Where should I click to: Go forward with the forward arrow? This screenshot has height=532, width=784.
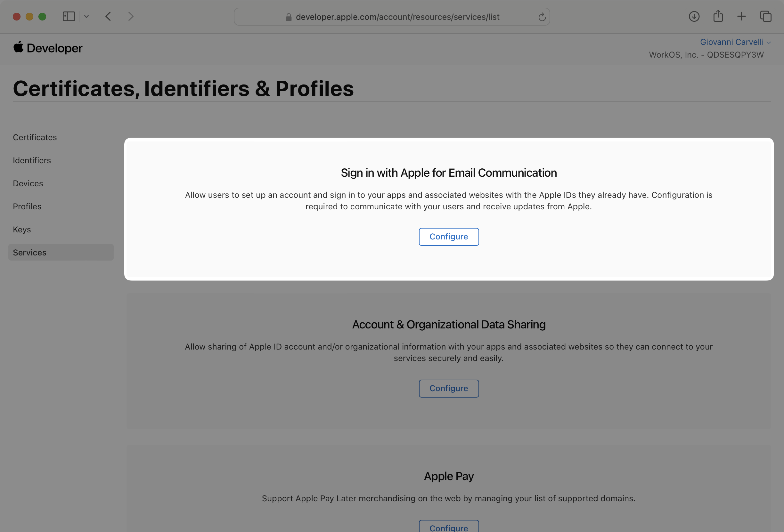(131, 16)
